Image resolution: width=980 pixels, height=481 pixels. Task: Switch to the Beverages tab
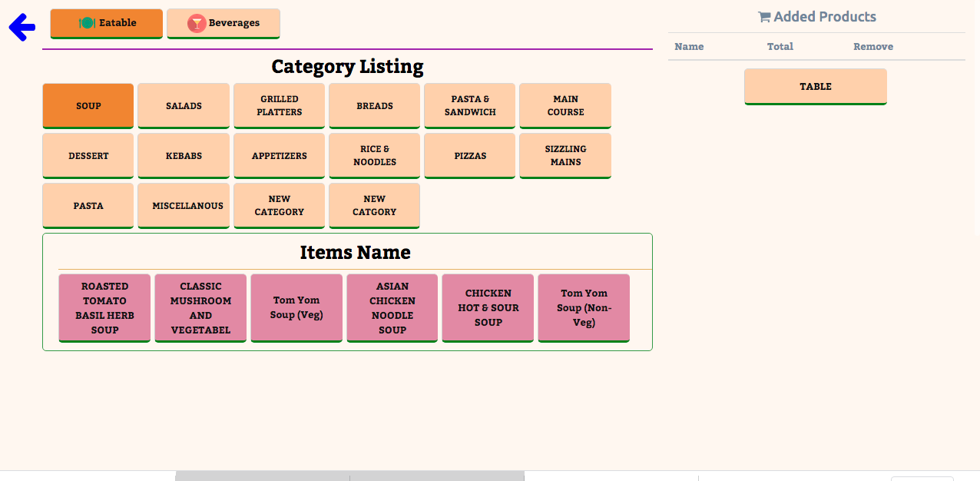click(223, 23)
